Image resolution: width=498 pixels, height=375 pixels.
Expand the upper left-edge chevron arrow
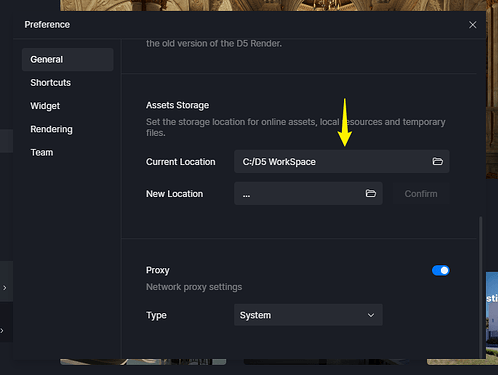click(5, 287)
